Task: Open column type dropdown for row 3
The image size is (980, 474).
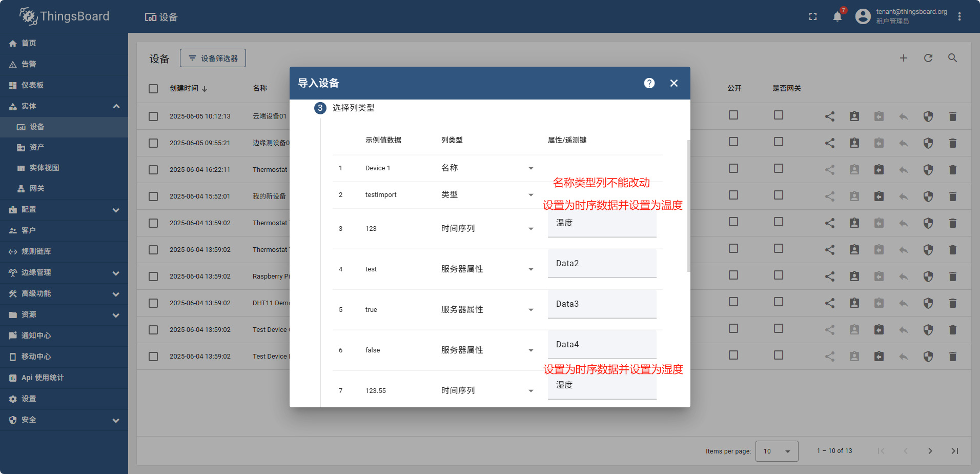Action: point(487,229)
